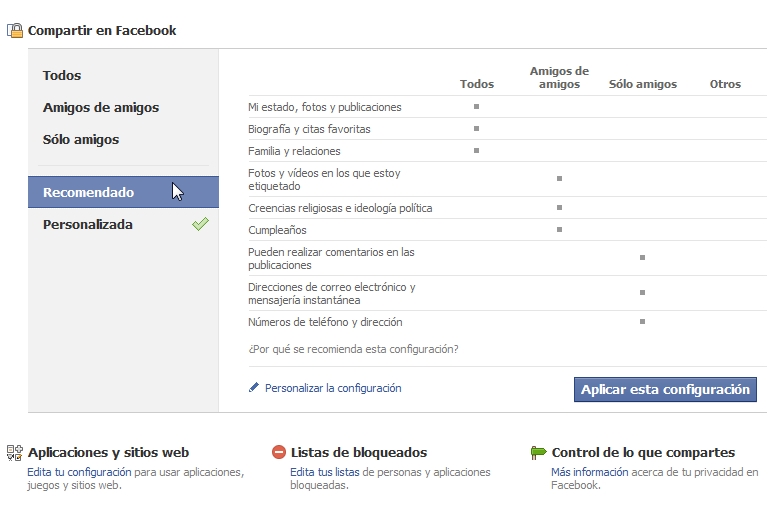The image size is (774, 517).
Task: Click the Amigos de amigos marker for Cumpleaños
Action: 559,230
